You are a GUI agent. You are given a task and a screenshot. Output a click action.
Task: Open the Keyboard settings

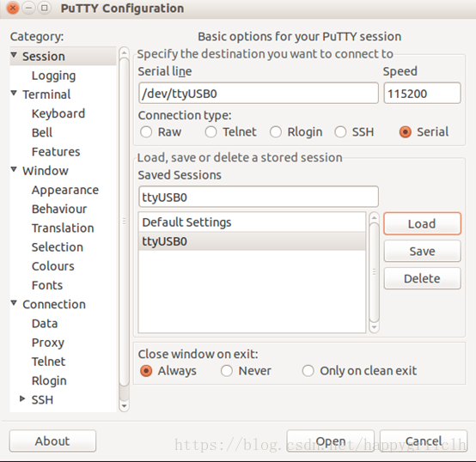[x=58, y=113]
